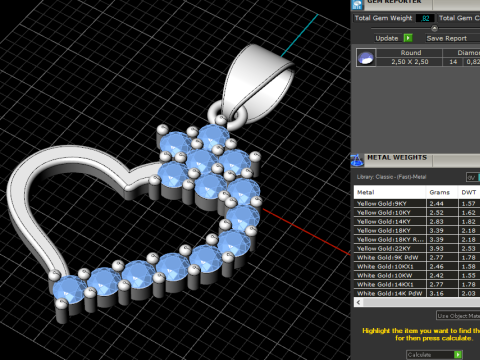Click the 2.44 grams value
The height and width of the screenshot is (360, 480).
(436, 204)
